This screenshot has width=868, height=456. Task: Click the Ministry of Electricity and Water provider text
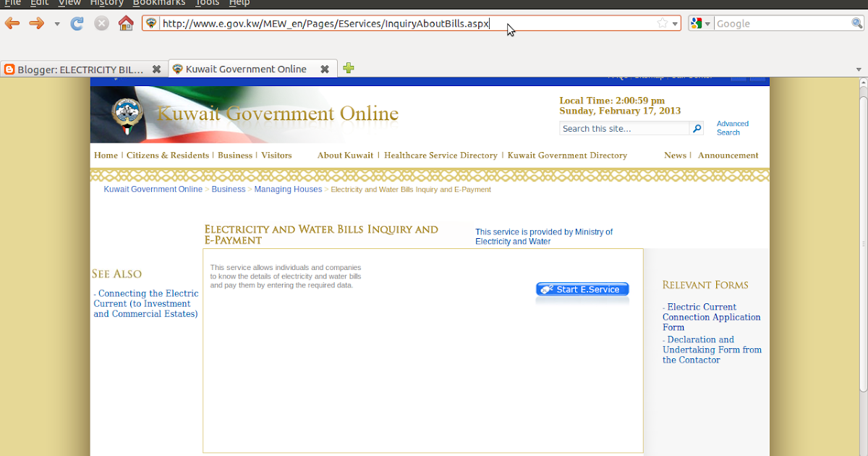[544, 237]
